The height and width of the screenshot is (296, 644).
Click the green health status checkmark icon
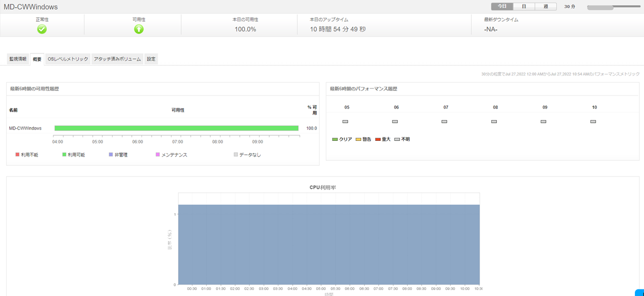(x=42, y=29)
